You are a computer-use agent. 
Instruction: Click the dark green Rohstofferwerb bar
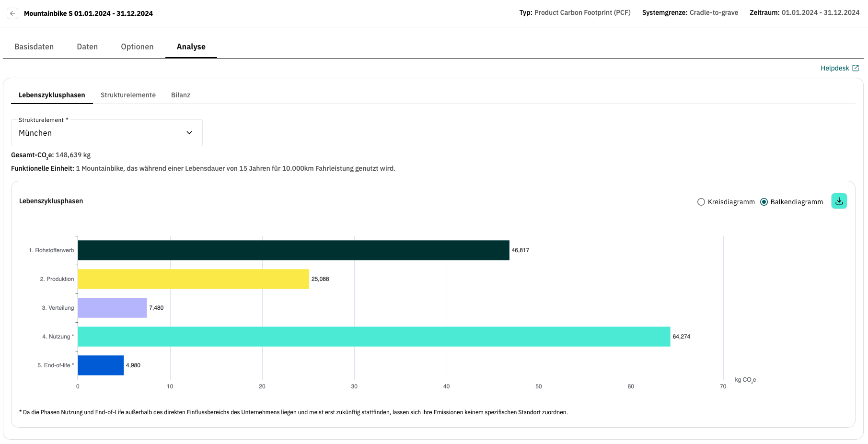coord(293,250)
